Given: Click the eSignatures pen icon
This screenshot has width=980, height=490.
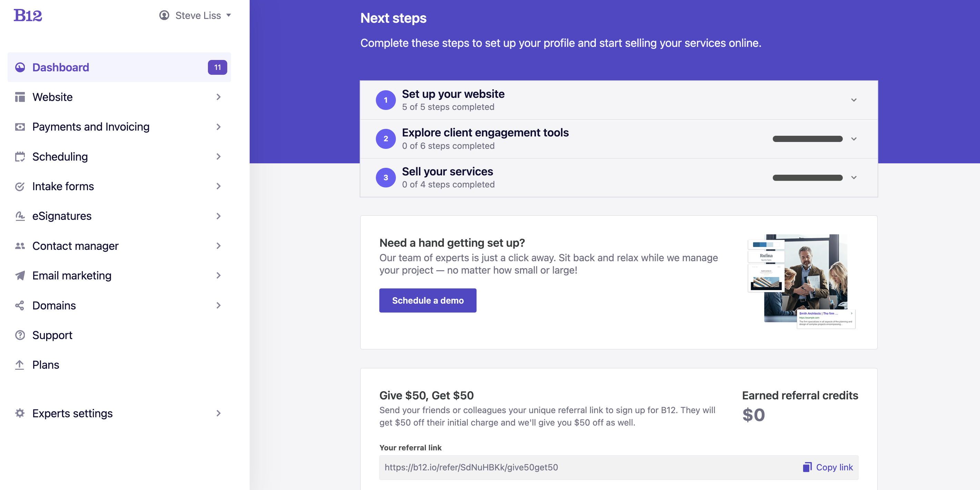Looking at the screenshot, I should (x=20, y=216).
